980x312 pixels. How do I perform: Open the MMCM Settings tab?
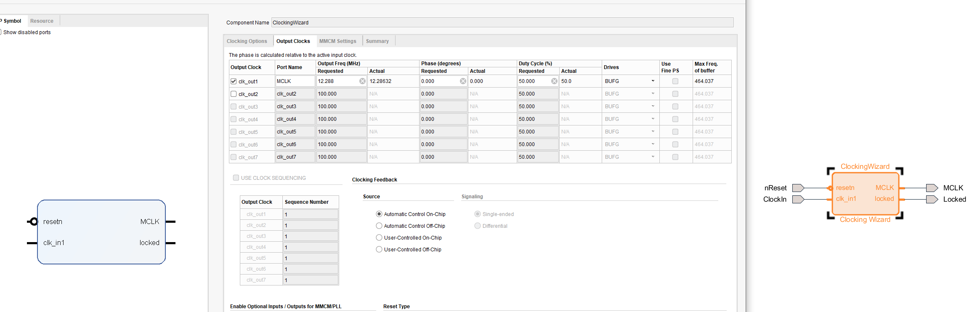337,41
